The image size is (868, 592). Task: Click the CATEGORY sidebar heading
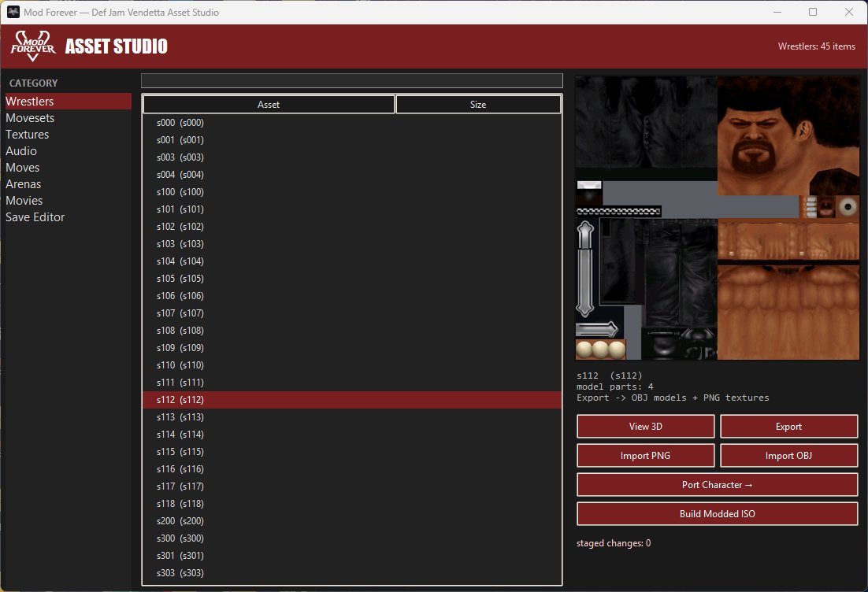33,83
